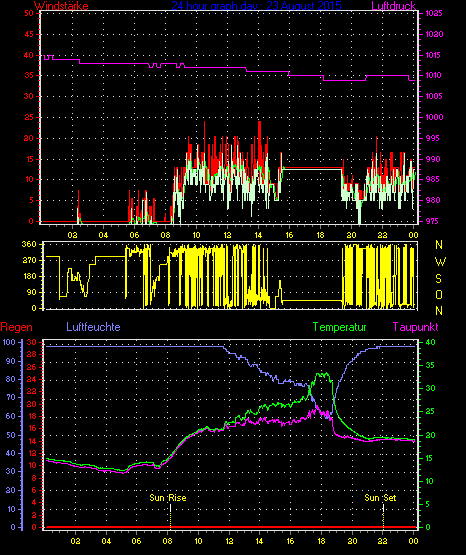Click the 1005 pressure axis value
The width and height of the screenshot is (466, 555).
click(434, 96)
